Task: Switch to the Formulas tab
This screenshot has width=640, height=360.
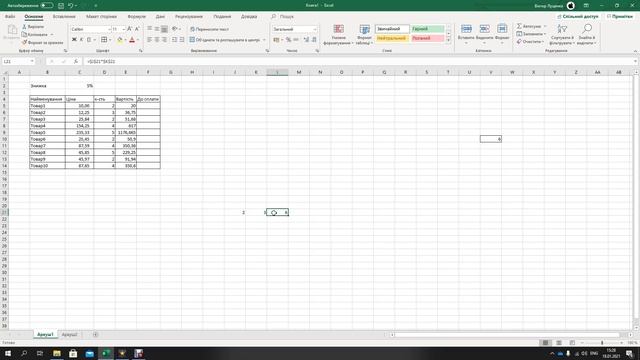Action: coord(136,17)
